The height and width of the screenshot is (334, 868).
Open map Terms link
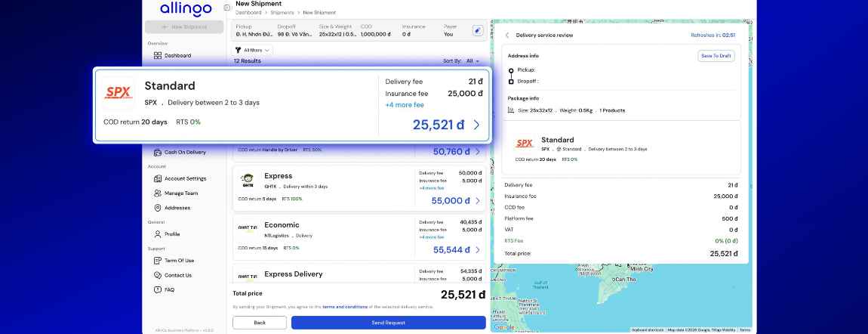click(x=744, y=330)
